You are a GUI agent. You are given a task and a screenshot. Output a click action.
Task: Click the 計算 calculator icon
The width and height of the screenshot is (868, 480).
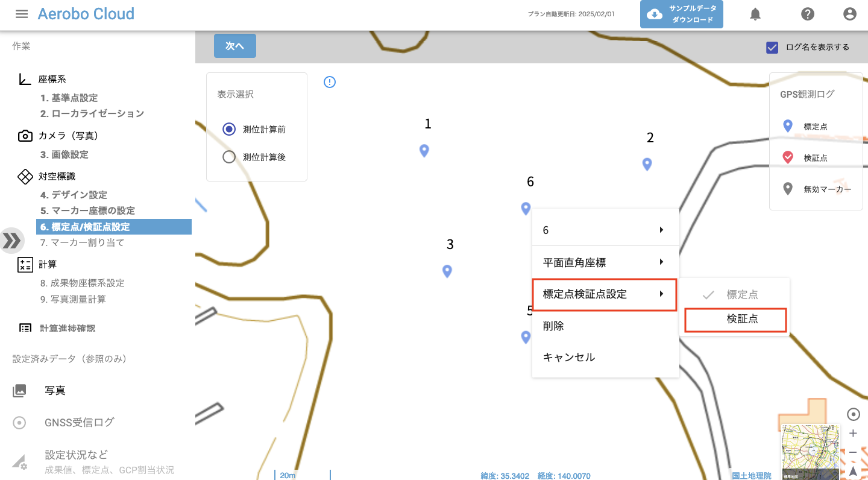coord(25,264)
